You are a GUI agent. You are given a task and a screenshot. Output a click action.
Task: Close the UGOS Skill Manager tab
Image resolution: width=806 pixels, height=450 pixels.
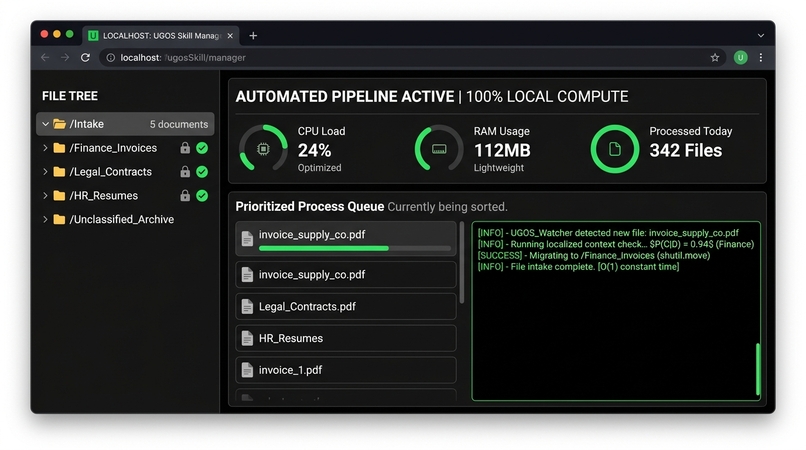(230, 35)
